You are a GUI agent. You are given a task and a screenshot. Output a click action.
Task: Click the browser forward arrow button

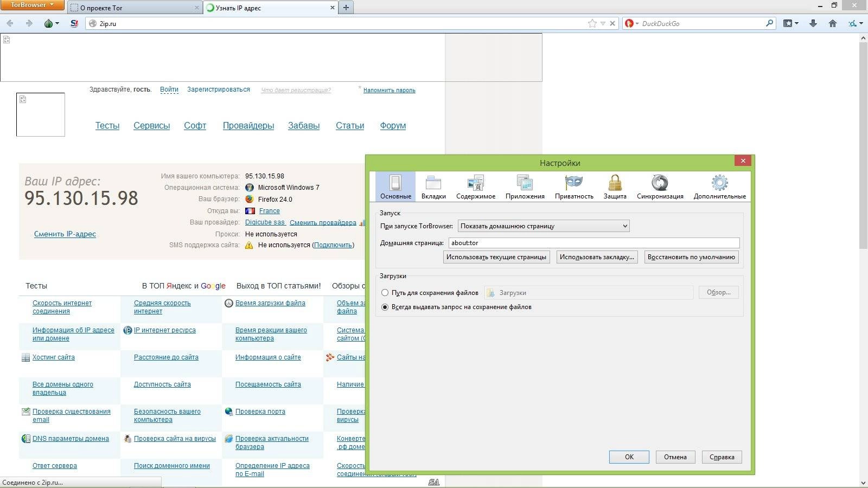click(x=29, y=23)
